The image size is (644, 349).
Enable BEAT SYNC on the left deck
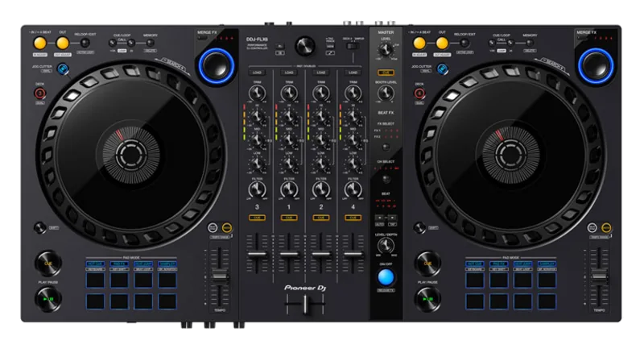pyautogui.click(x=213, y=227)
